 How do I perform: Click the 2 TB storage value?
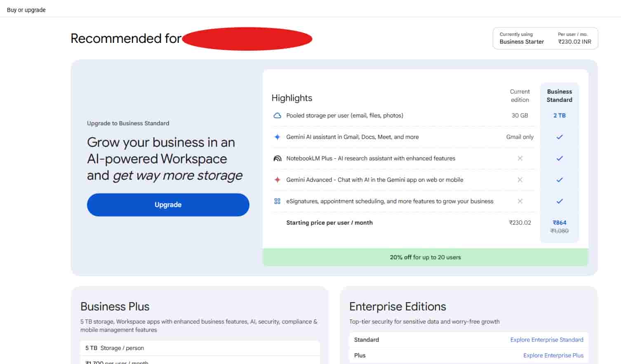tap(559, 115)
